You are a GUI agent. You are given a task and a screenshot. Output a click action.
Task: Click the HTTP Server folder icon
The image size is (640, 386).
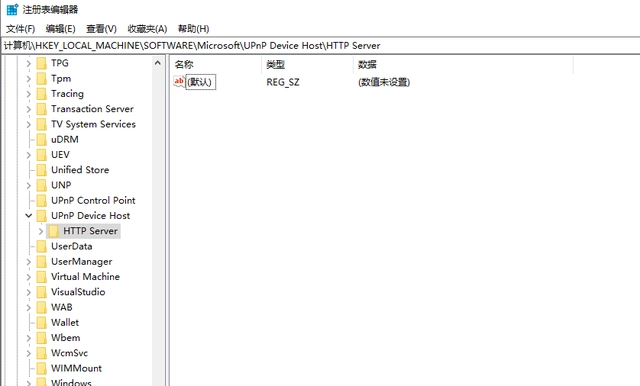click(x=53, y=231)
